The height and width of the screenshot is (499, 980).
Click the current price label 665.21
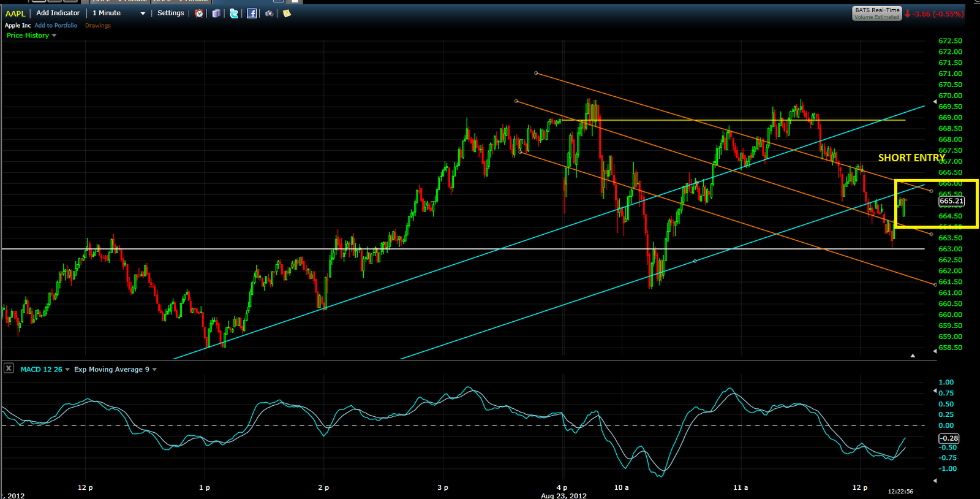point(951,201)
